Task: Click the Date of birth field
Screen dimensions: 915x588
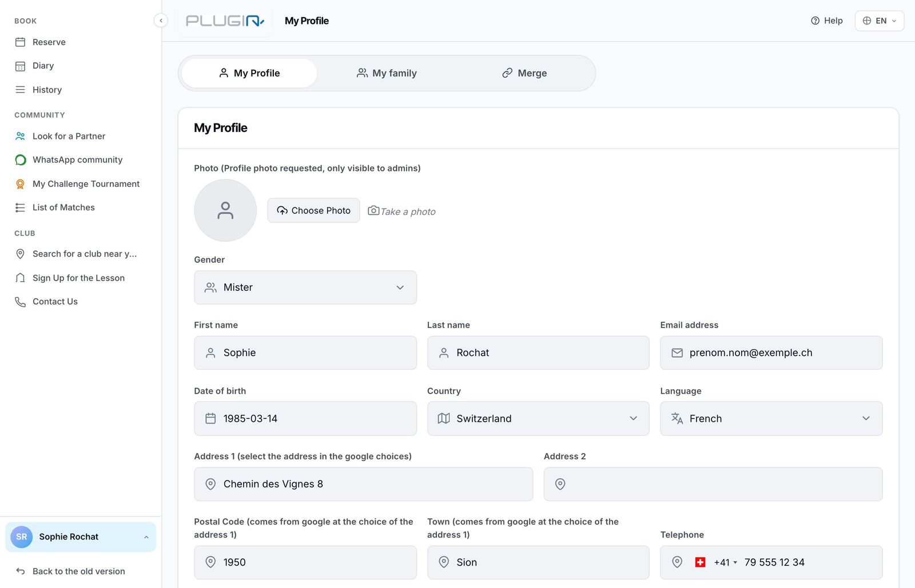Action: 305,419
